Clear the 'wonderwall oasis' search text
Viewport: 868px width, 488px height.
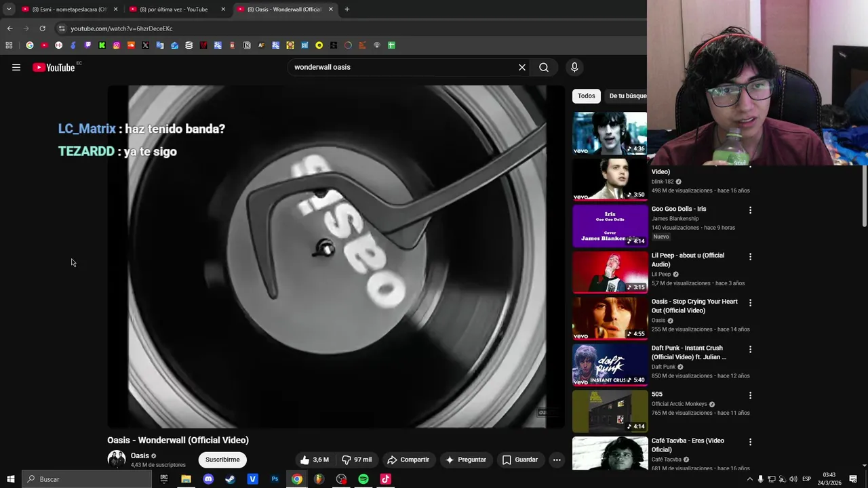tap(522, 67)
